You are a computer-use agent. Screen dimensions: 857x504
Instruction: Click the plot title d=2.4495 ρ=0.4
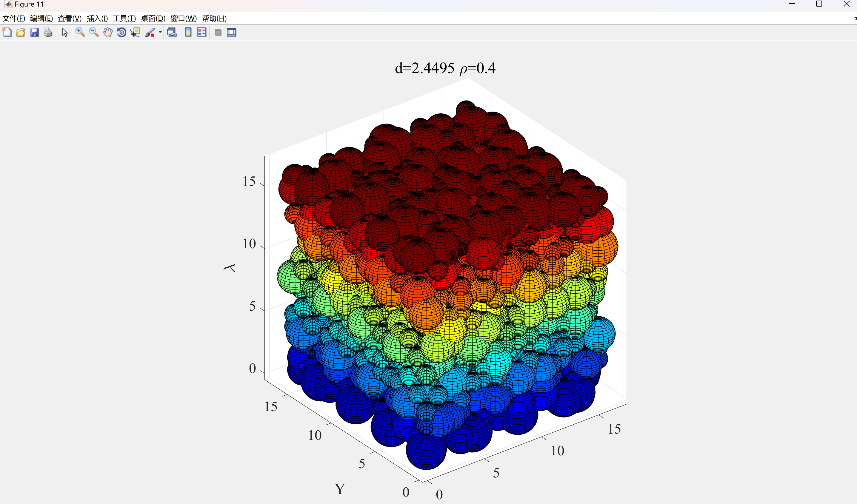[445, 68]
